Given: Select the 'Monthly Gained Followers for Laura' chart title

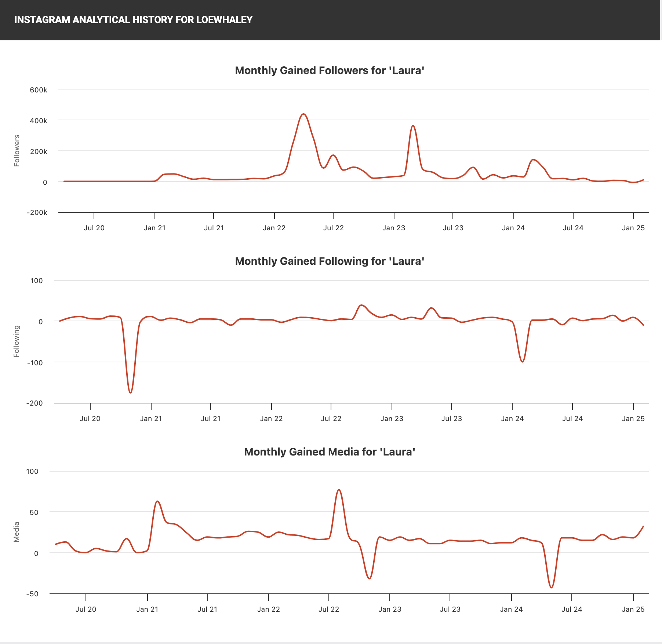Looking at the screenshot, I should [330, 70].
